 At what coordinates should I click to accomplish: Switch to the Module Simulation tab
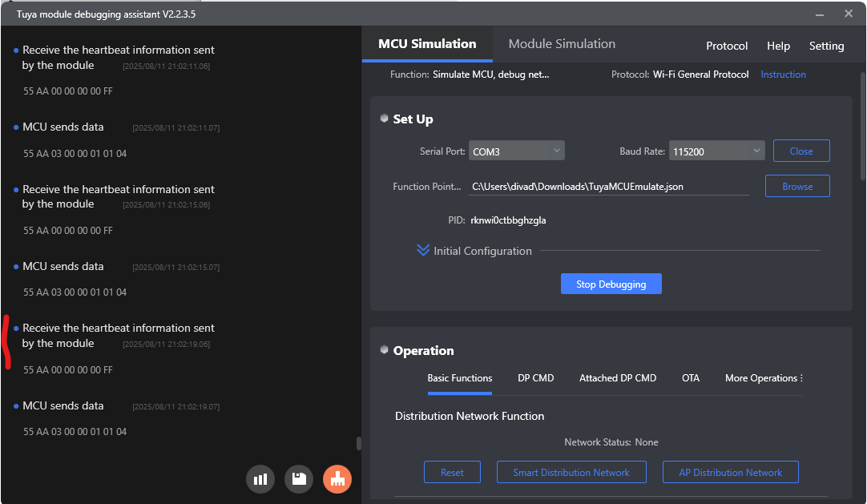pos(562,43)
